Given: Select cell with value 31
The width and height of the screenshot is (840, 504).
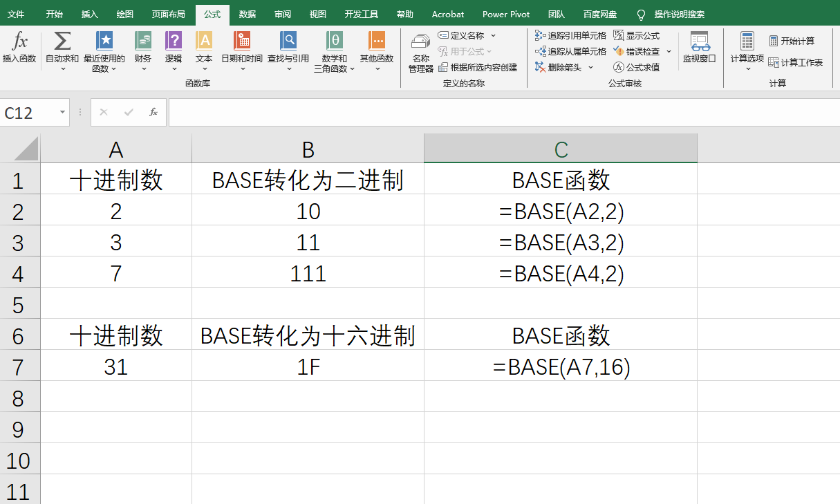Looking at the screenshot, I should pos(116,366).
